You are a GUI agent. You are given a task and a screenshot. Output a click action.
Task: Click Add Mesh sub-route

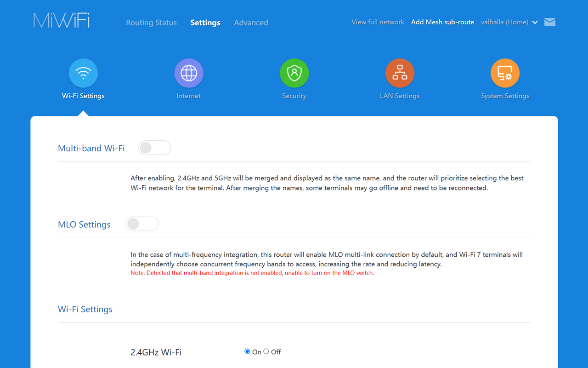(442, 22)
